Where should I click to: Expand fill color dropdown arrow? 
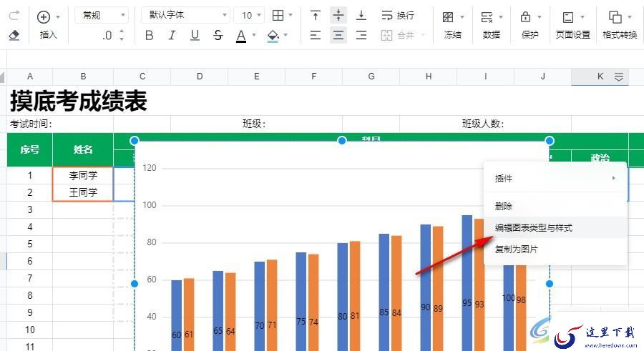[x=286, y=35]
